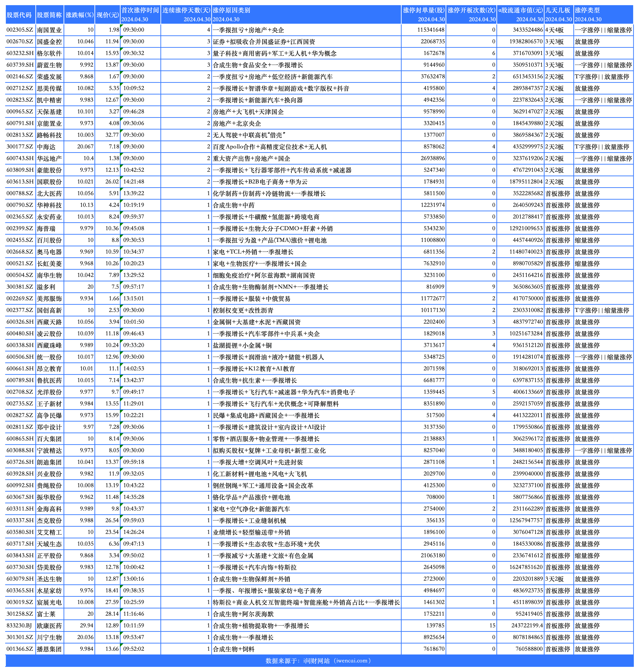Click the 涨停封单量(股) column header

point(424,15)
